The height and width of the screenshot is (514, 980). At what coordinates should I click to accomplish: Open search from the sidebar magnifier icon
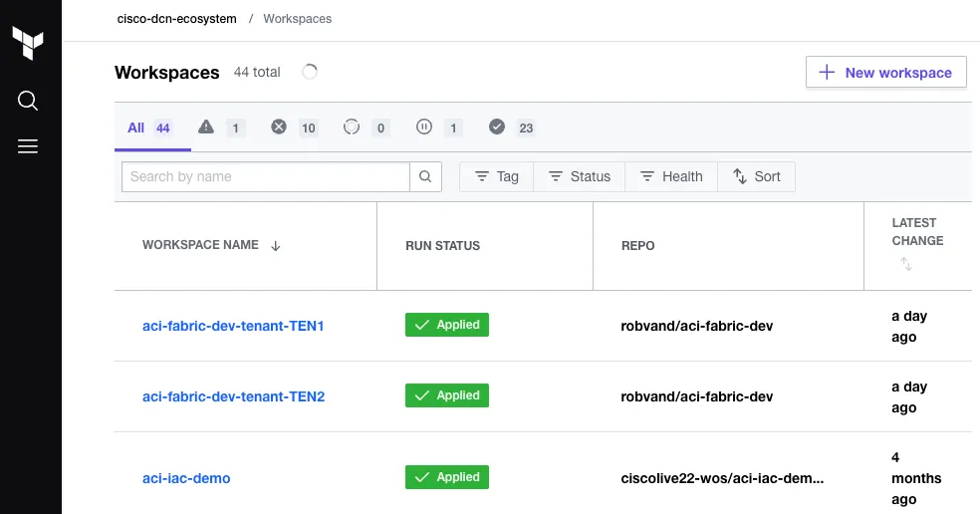[28, 101]
